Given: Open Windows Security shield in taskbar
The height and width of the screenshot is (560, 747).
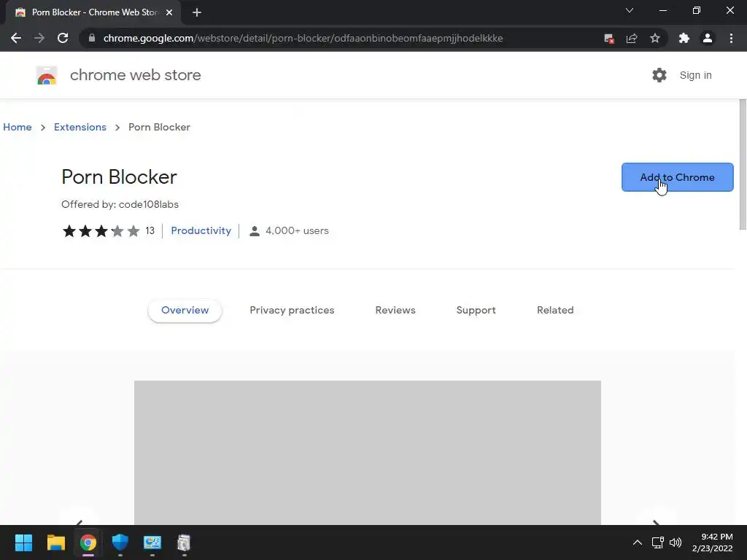Looking at the screenshot, I should (120, 542).
